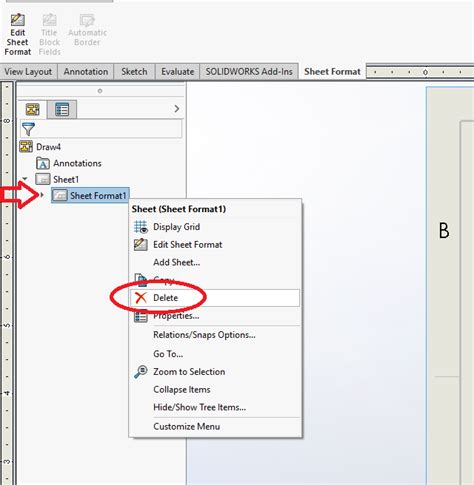
Task: Expand the manager pane tabs chevron
Action: pyautogui.click(x=177, y=109)
